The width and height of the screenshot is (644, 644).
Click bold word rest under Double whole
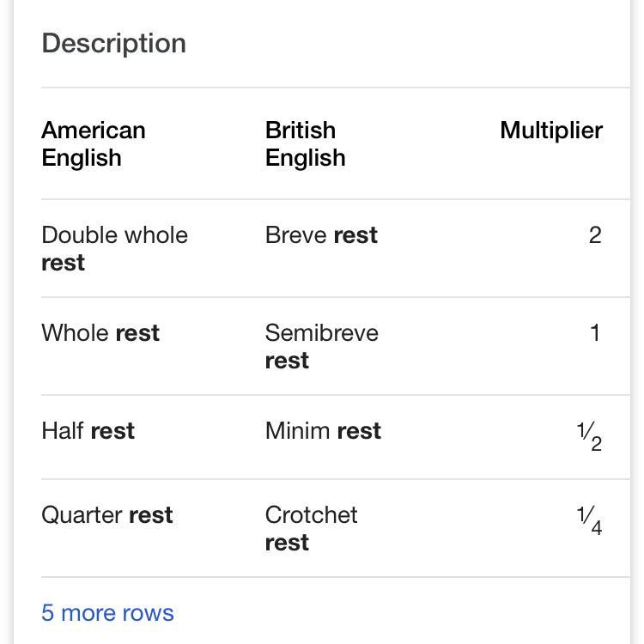point(63,263)
